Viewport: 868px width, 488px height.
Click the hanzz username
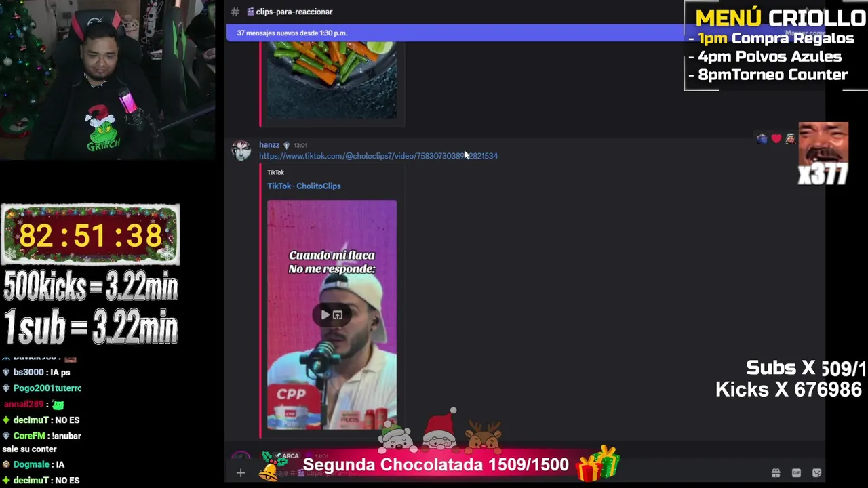click(x=269, y=145)
